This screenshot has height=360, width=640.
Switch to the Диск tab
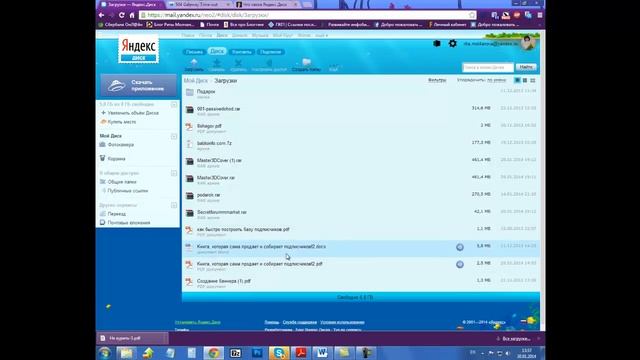pyautogui.click(x=217, y=51)
